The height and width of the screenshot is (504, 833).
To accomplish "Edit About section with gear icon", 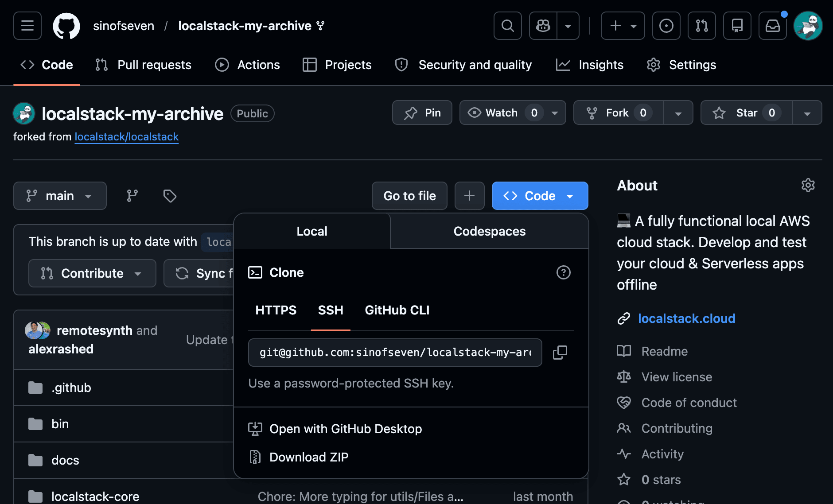I will (808, 185).
